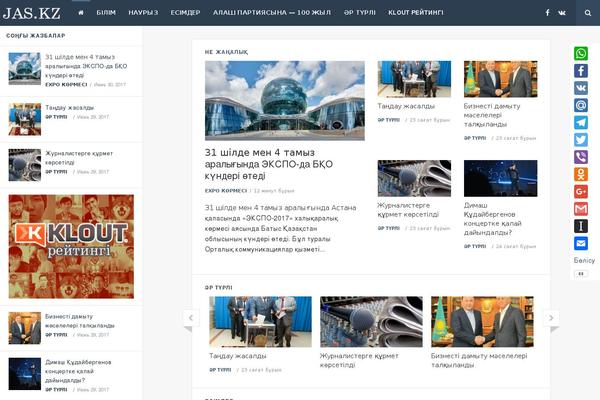Click ӘР ТҮРЛІ tag under carousel Таңдау жасалды
600x400 pixels.
(220, 370)
